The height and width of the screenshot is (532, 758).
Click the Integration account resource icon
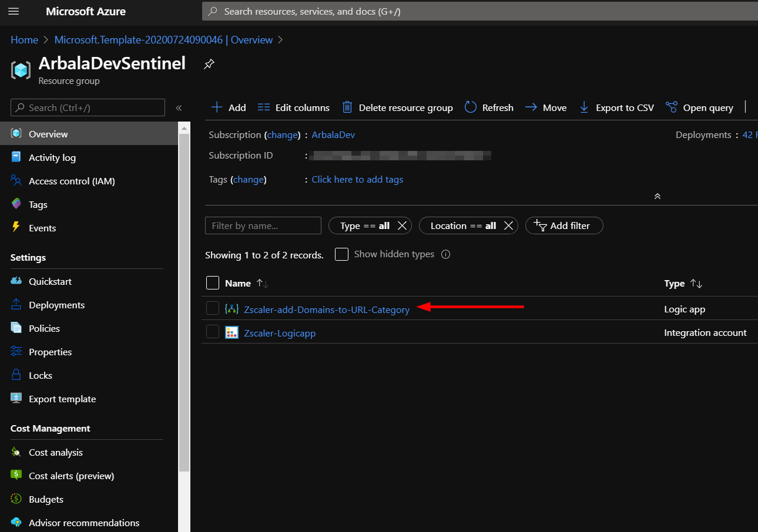click(232, 333)
